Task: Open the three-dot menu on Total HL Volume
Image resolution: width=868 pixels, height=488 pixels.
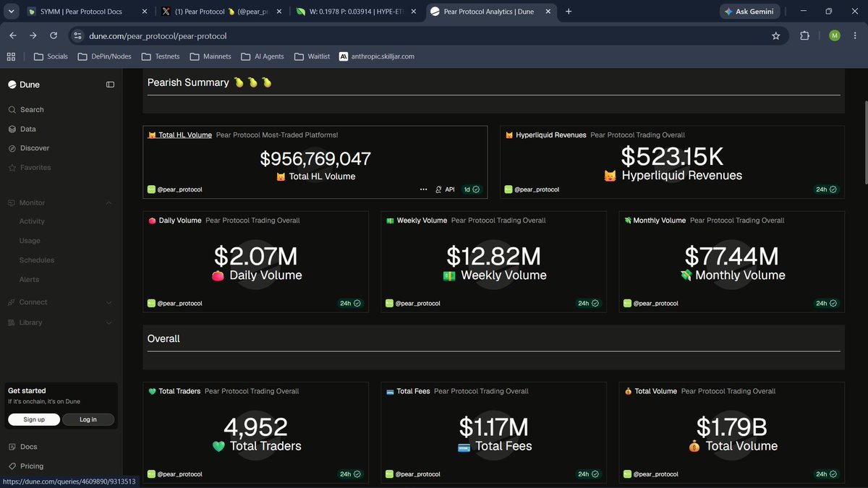Action: pyautogui.click(x=424, y=189)
